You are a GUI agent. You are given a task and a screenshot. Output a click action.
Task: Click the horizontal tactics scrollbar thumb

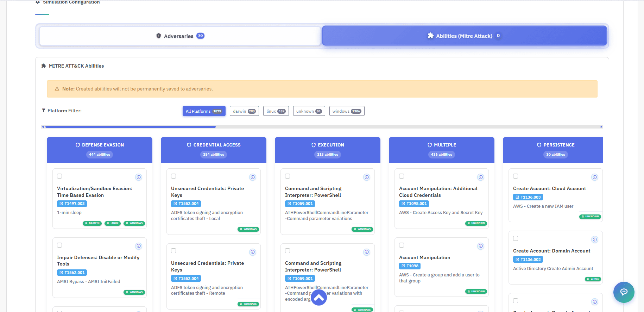point(131,127)
